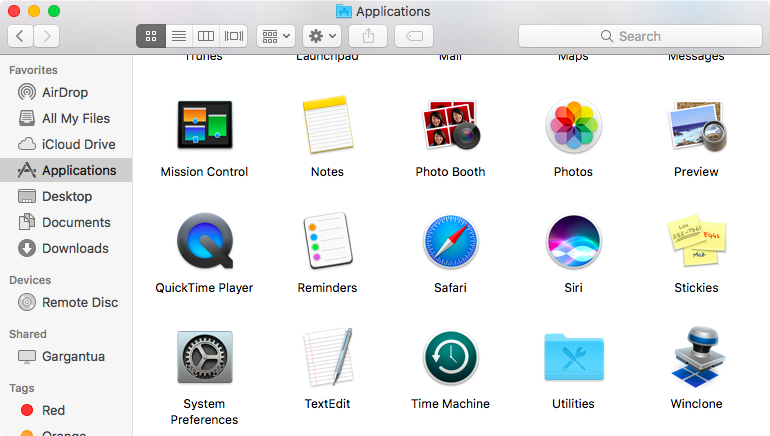Click the 'Utilities' name label
Viewport: 770px width, 436px height.
pyautogui.click(x=573, y=404)
